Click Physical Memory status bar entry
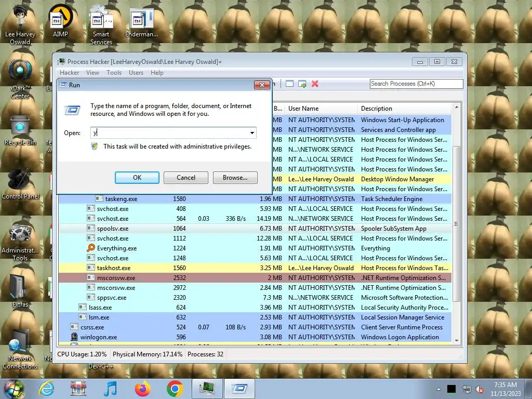532x399 pixels. tap(147, 354)
